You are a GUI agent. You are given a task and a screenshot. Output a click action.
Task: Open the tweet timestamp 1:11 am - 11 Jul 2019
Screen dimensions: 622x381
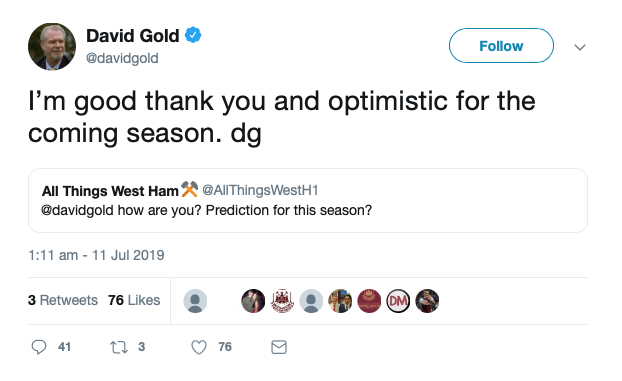pyautogui.click(x=96, y=255)
